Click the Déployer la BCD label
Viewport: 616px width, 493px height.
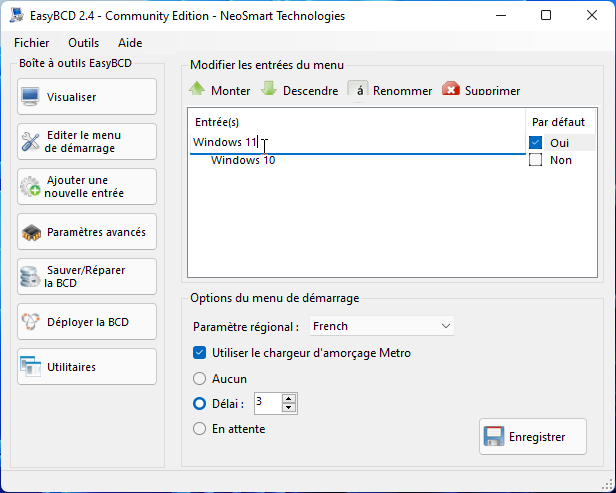(x=88, y=322)
